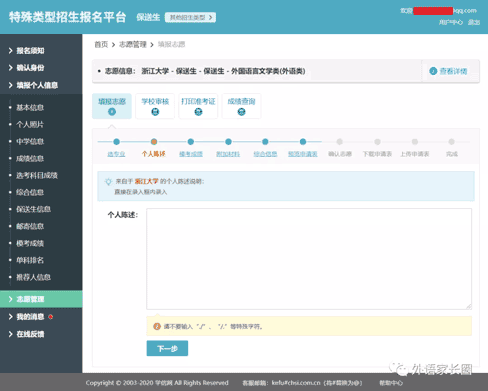Click 退出 to log out
488x391 pixels.
point(474,22)
